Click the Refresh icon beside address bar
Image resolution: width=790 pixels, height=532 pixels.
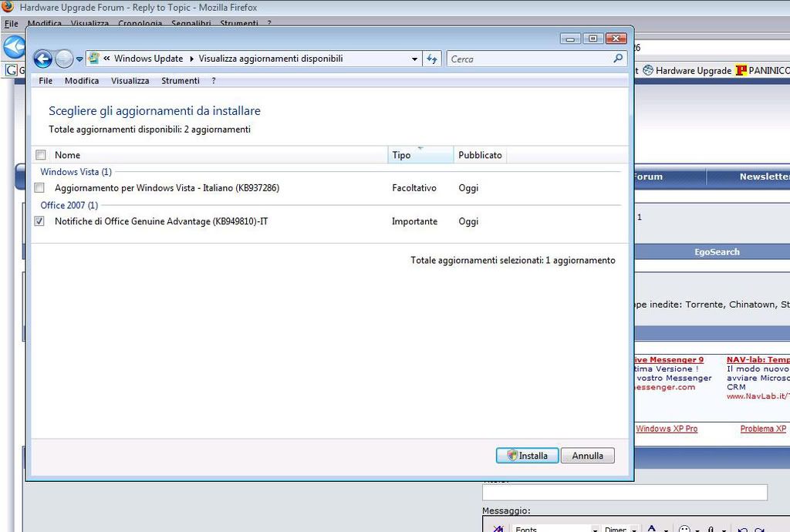(x=432, y=59)
